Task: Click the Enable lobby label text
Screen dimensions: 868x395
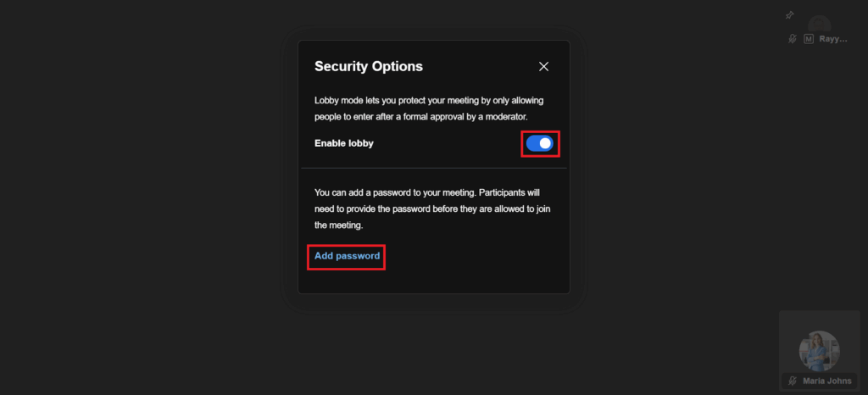Action: 344,143
